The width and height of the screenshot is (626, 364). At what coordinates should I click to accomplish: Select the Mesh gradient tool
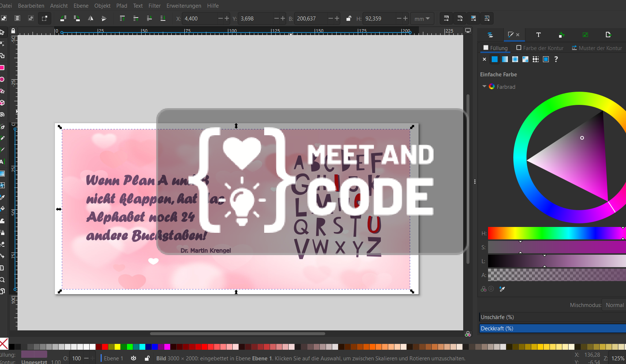coord(2,185)
